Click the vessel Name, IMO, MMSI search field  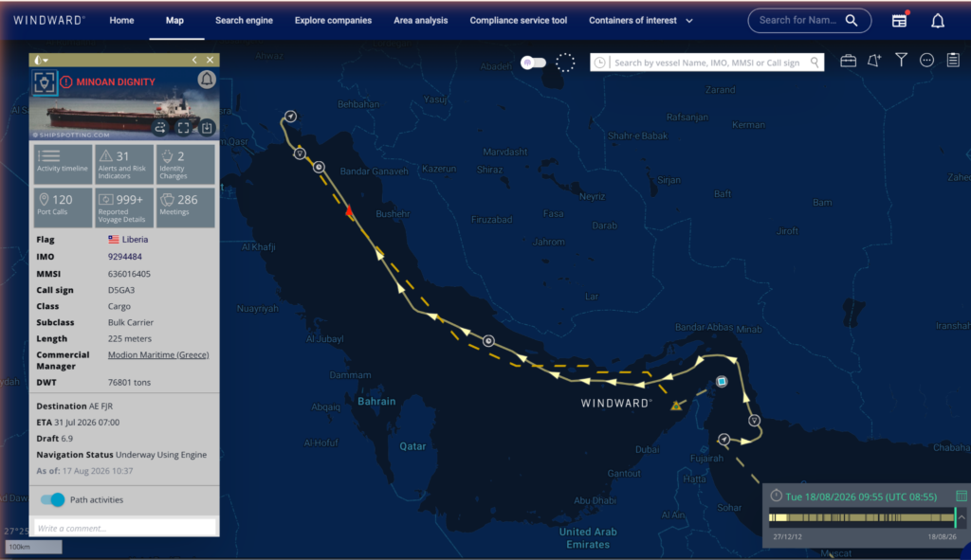(706, 63)
